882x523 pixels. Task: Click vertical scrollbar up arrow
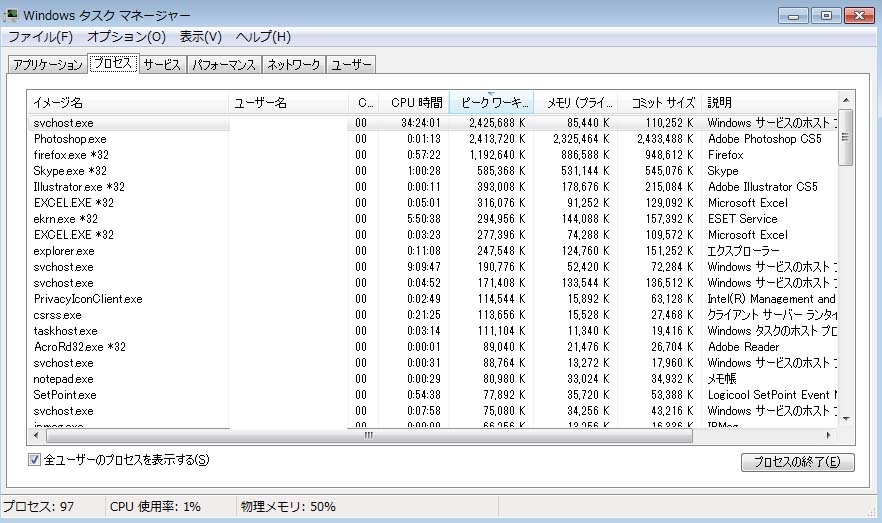(845, 100)
